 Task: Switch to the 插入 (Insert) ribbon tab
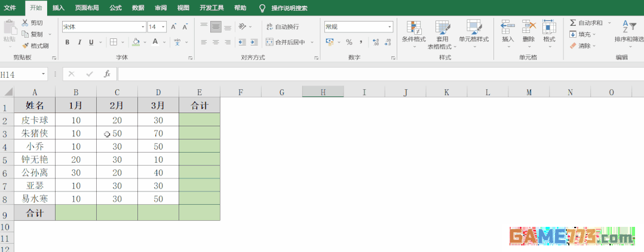pyautogui.click(x=59, y=8)
